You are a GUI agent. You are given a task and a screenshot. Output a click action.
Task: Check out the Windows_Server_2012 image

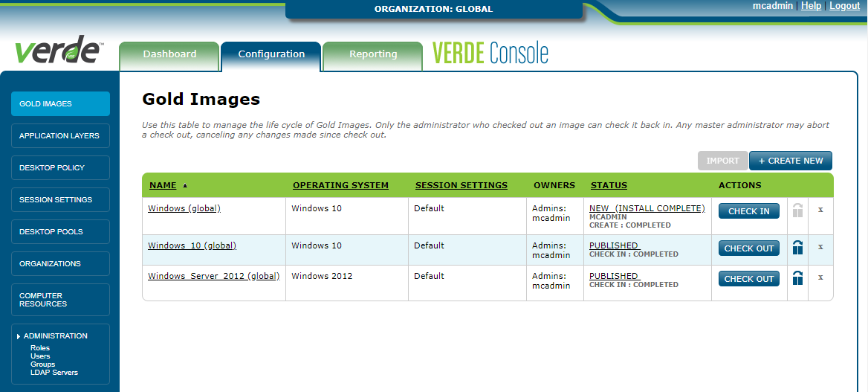[748, 279]
